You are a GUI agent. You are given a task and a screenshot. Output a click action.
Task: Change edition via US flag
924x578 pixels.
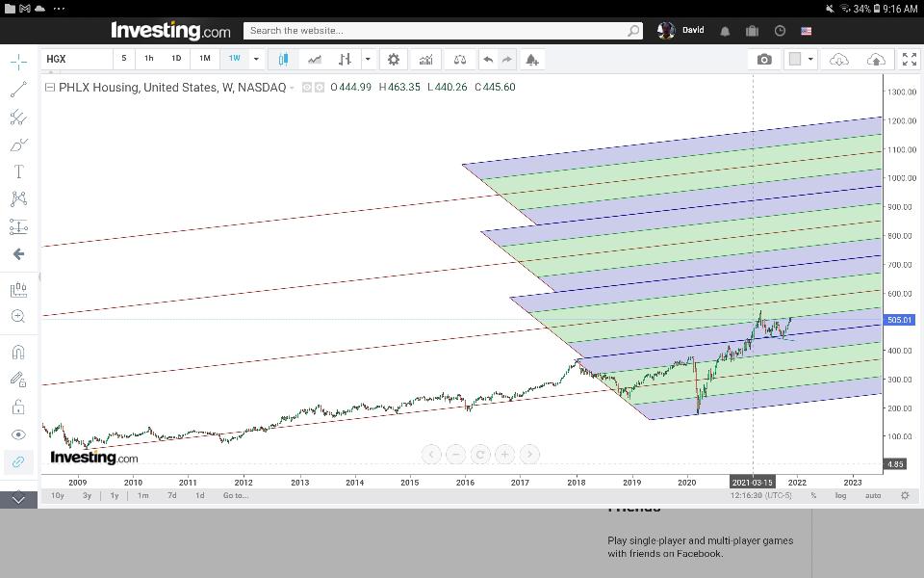click(807, 31)
